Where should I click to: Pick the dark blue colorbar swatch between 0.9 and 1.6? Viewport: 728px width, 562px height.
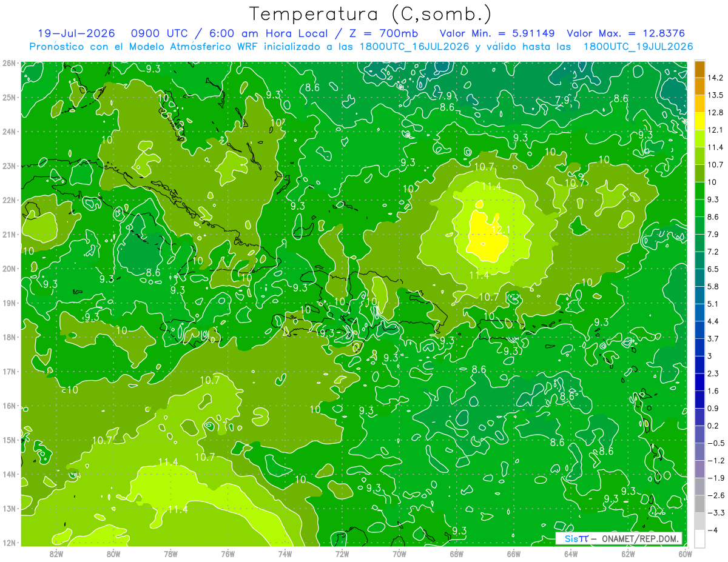click(699, 399)
